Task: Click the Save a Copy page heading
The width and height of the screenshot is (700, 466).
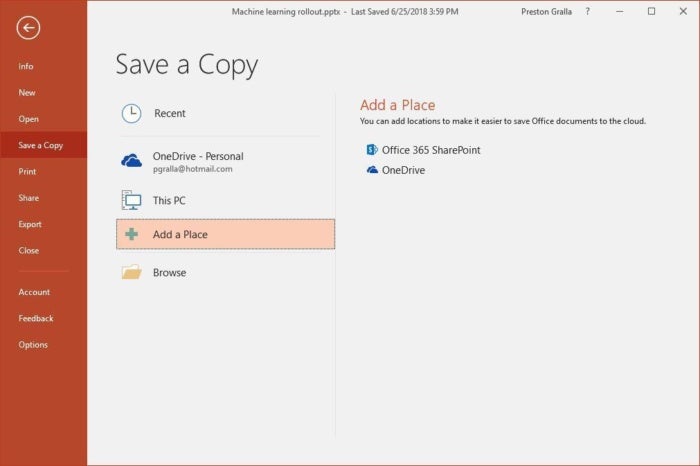Action: [187, 65]
